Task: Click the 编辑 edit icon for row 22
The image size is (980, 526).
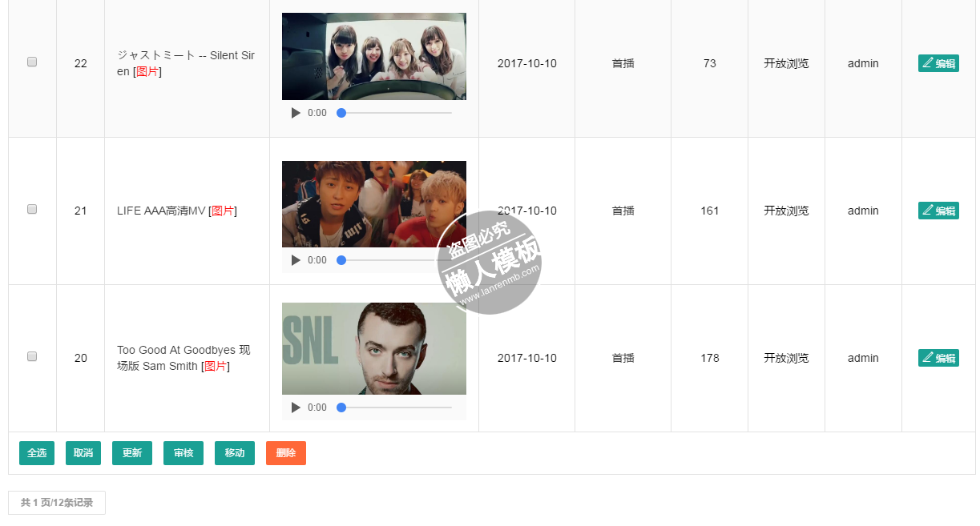Action: pyautogui.click(x=938, y=63)
